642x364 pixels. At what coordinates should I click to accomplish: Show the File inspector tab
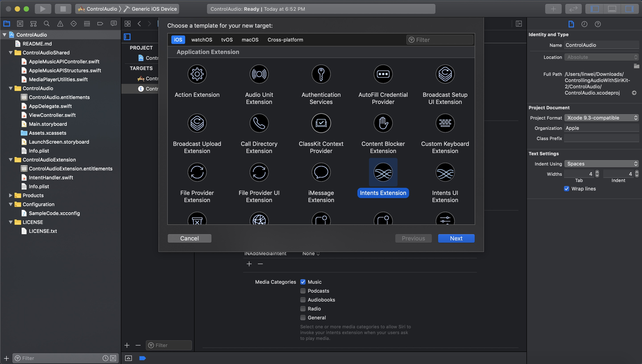(571, 24)
